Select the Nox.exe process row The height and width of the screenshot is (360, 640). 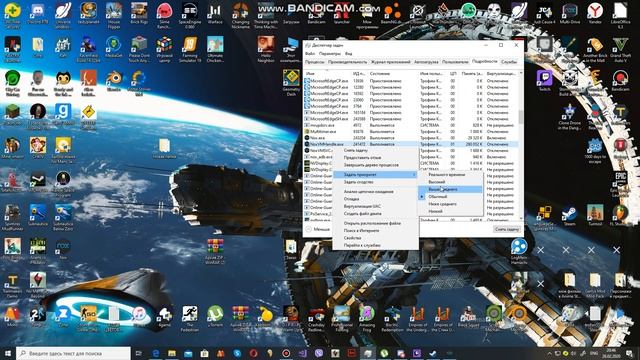pos(411,138)
